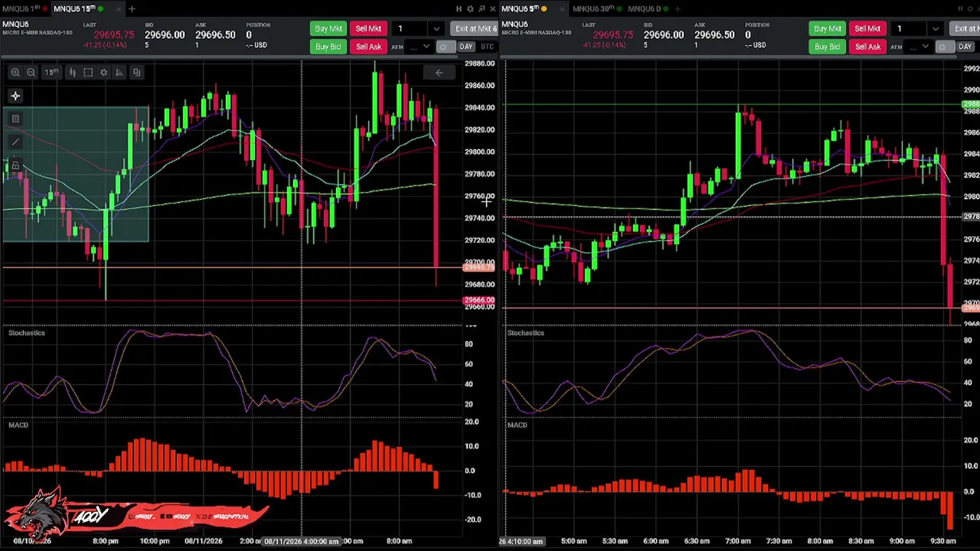Click the MACD label on right chart
980x551 pixels.
click(517, 425)
